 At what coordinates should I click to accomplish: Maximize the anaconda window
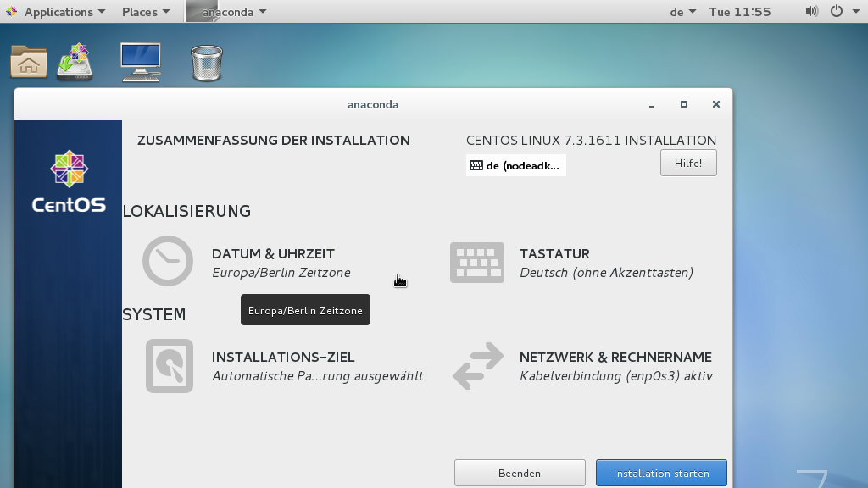(684, 104)
